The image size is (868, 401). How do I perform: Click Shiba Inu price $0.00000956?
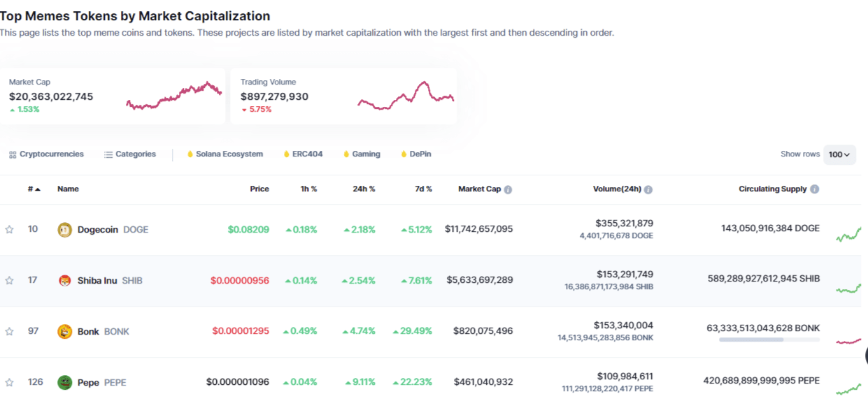click(240, 280)
